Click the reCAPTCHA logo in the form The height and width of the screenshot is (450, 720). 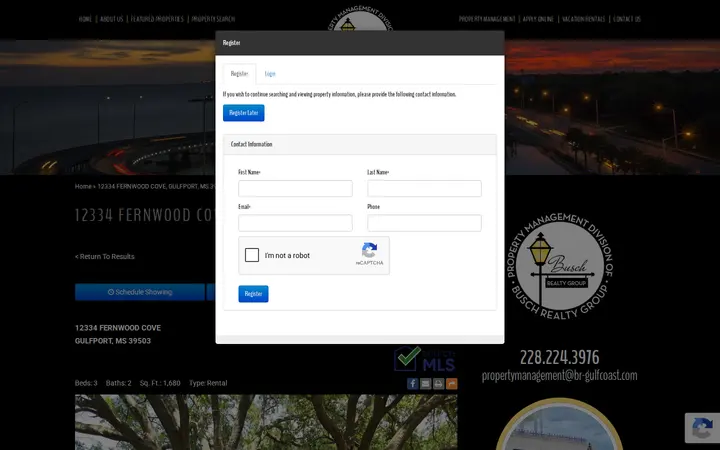369,250
